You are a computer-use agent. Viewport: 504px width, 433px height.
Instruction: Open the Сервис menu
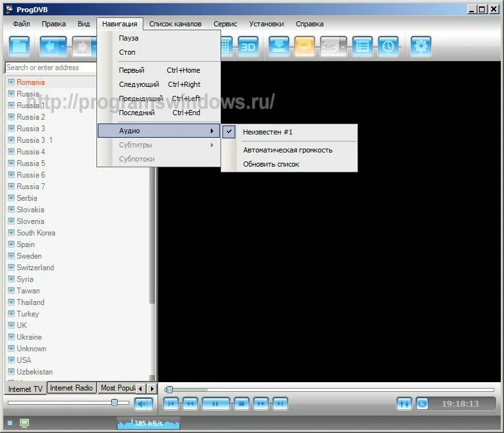click(x=225, y=24)
